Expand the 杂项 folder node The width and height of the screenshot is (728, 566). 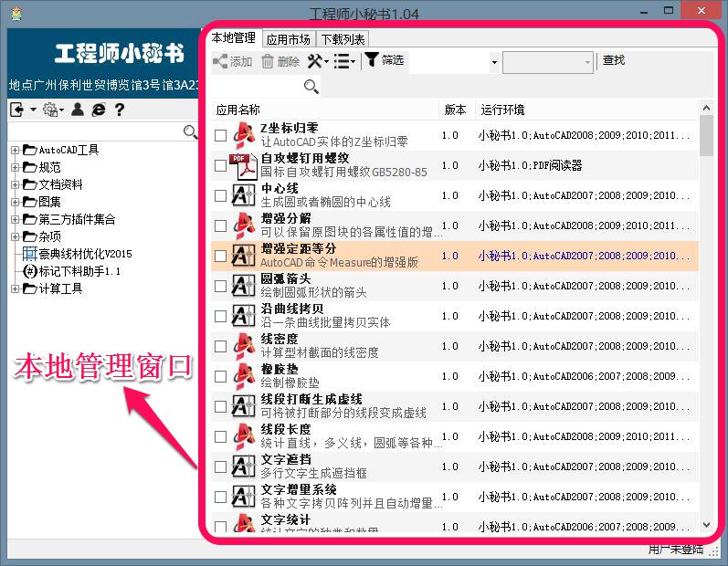click(15, 236)
